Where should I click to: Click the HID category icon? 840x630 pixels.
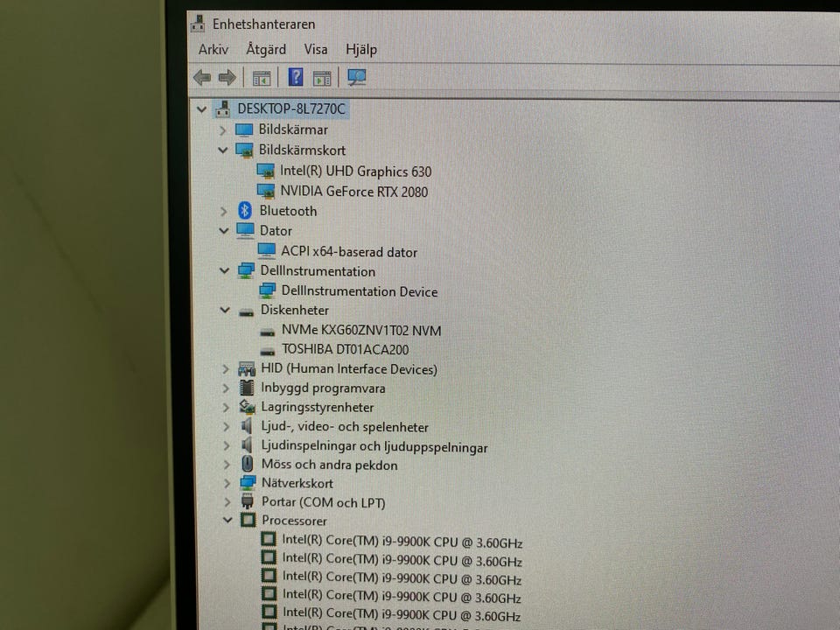[247, 368]
